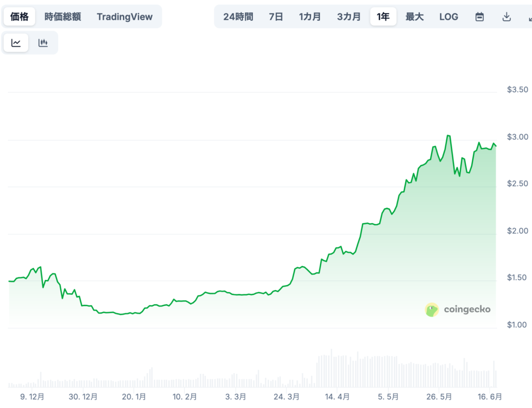Select the 1年 time range
The width and height of the screenshot is (532, 408).
pyautogui.click(x=383, y=17)
